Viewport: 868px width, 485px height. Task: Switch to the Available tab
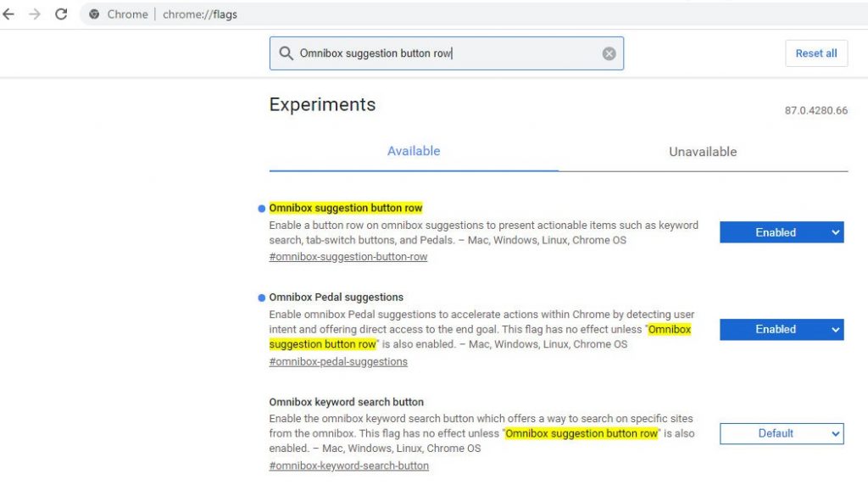(414, 151)
